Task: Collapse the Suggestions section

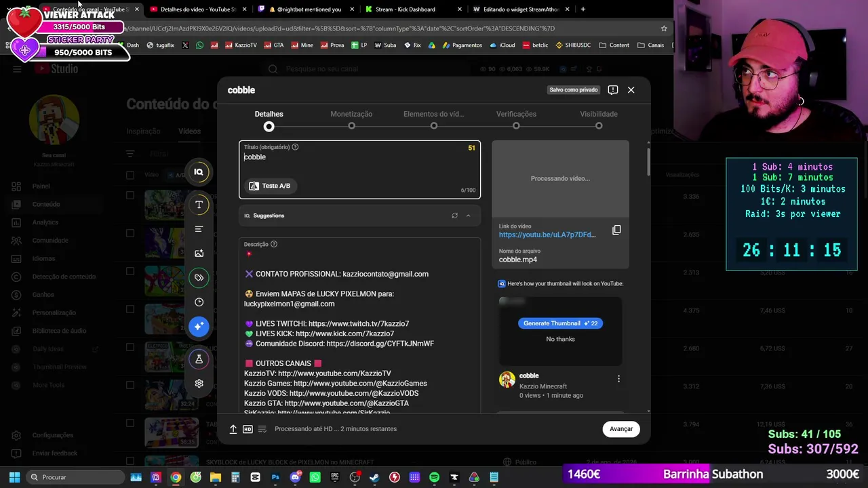Action: click(468, 216)
